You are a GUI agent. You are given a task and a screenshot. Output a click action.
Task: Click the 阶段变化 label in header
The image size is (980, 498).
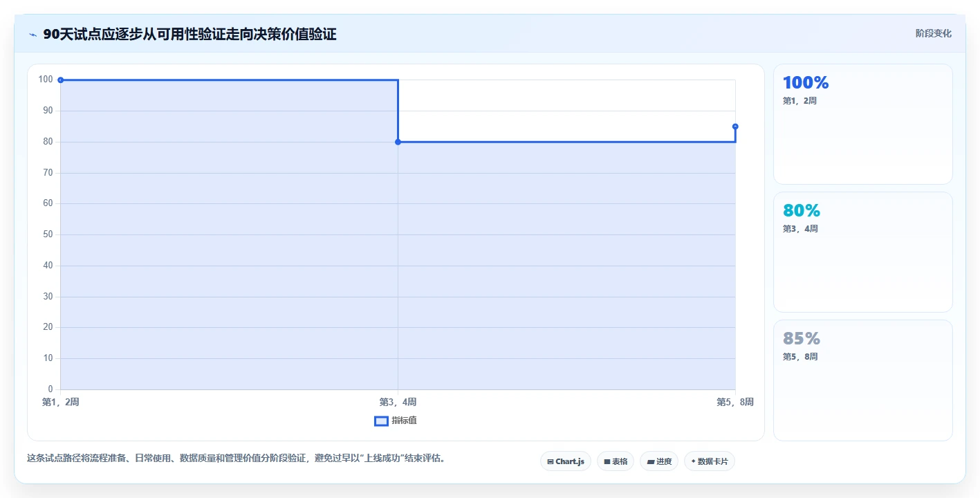click(934, 34)
